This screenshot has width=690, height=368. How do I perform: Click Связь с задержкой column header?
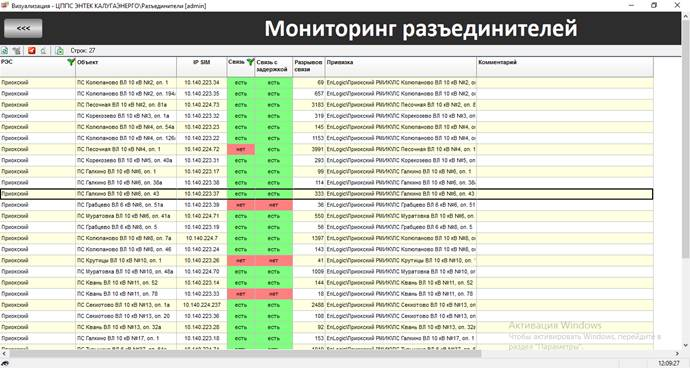click(x=273, y=66)
